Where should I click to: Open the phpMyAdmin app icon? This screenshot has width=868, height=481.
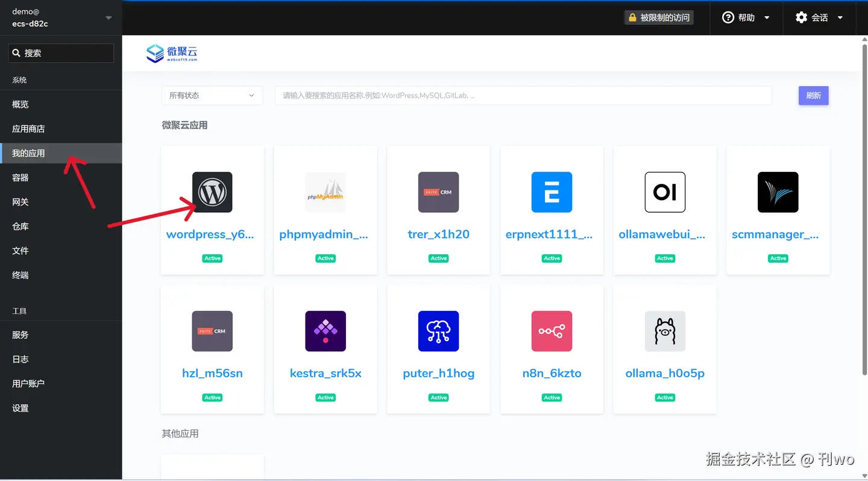(325, 192)
